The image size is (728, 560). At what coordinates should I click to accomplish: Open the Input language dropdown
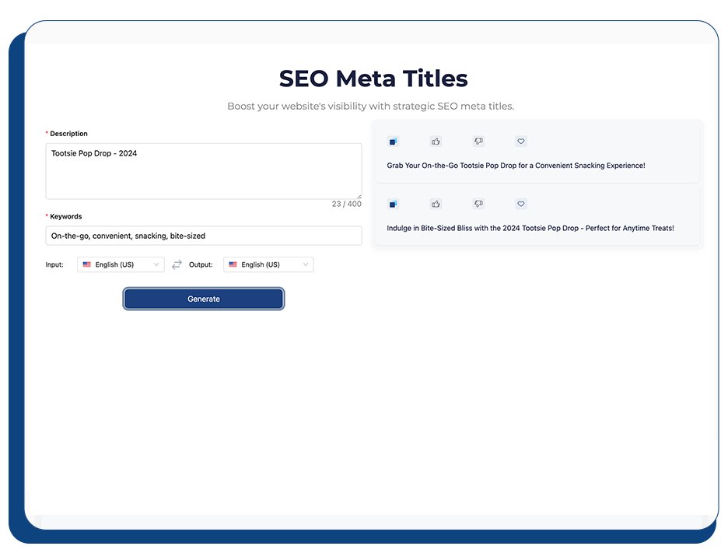tap(121, 264)
